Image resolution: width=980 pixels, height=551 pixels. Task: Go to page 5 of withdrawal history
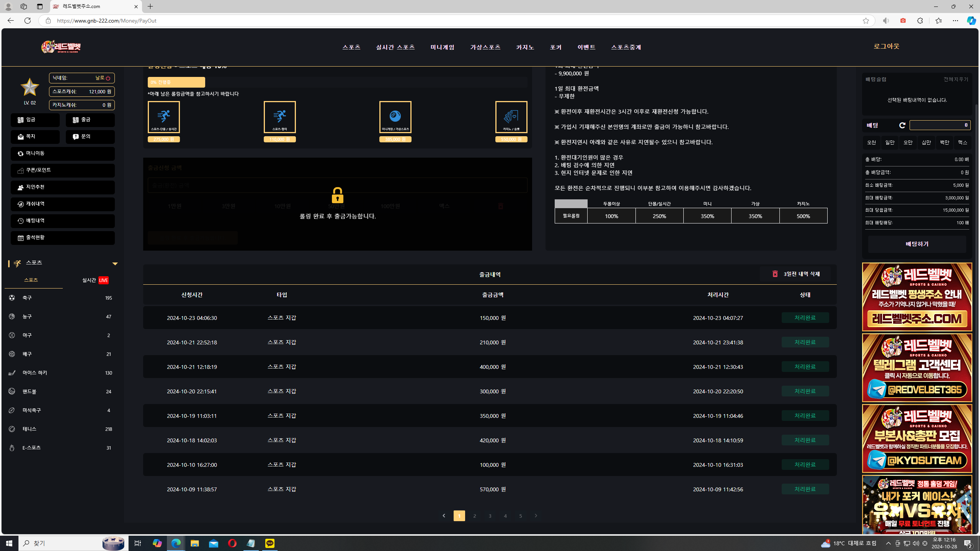(x=521, y=516)
